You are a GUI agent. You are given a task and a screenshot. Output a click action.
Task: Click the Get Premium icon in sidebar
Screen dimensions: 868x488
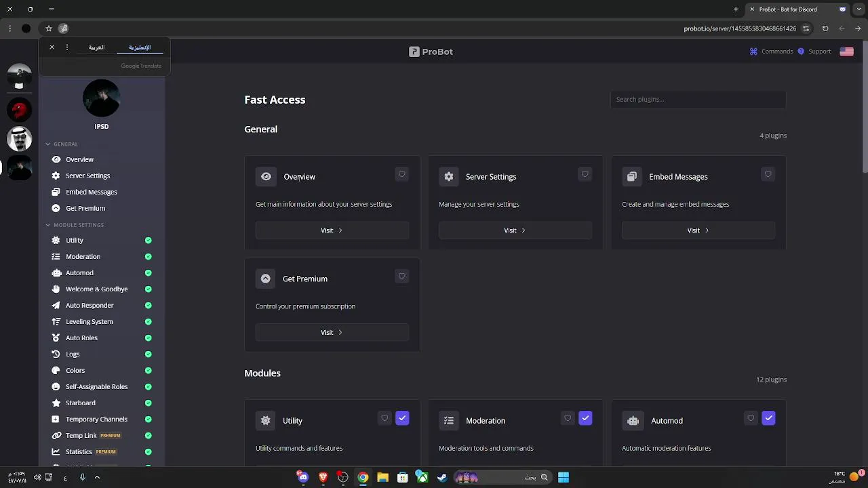click(56, 208)
